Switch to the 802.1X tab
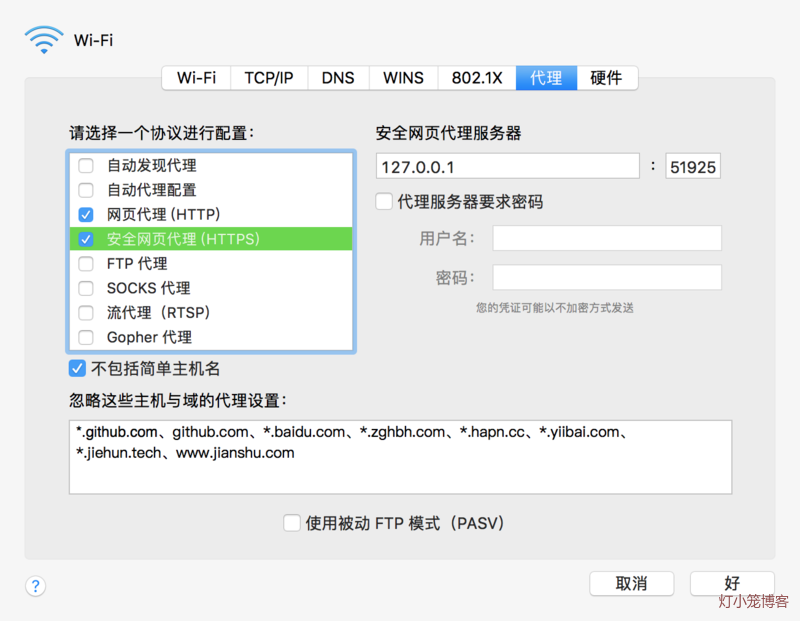 [x=477, y=78]
